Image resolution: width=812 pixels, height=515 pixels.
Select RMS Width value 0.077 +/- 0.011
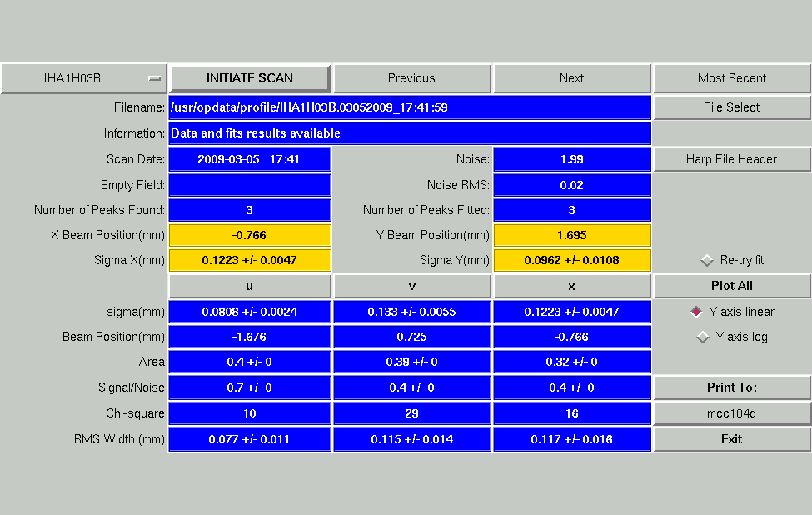(250, 439)
